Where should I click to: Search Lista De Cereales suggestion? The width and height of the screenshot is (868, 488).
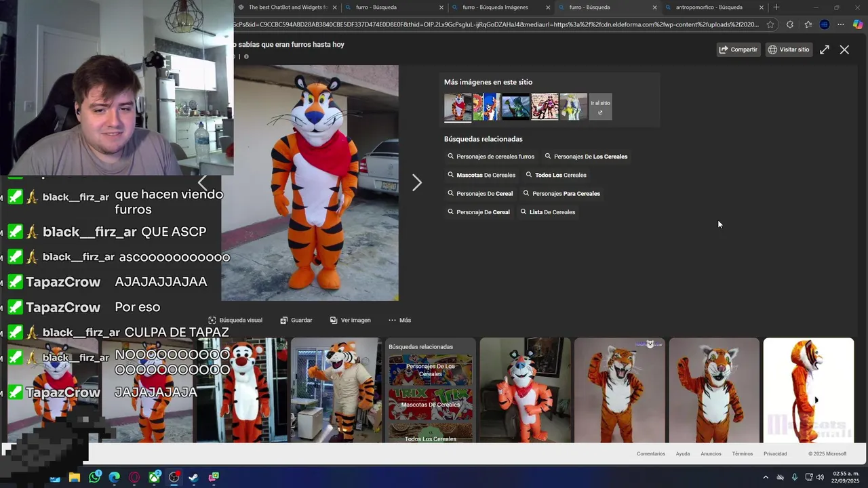tap(547, 212)
